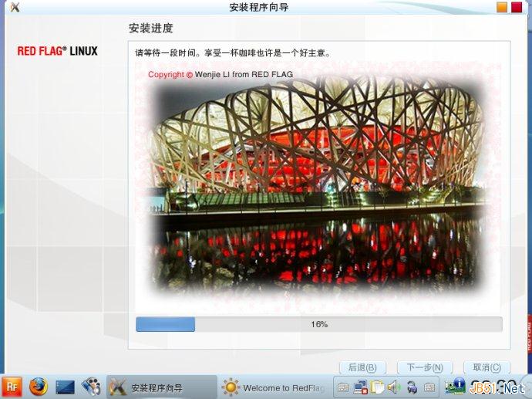
Task: Click the red close button in title bar
Action: pyautogui.click(x=517, y=7)
